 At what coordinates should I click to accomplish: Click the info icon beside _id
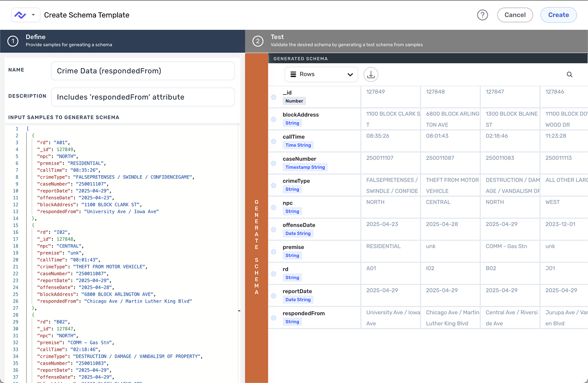273,97
